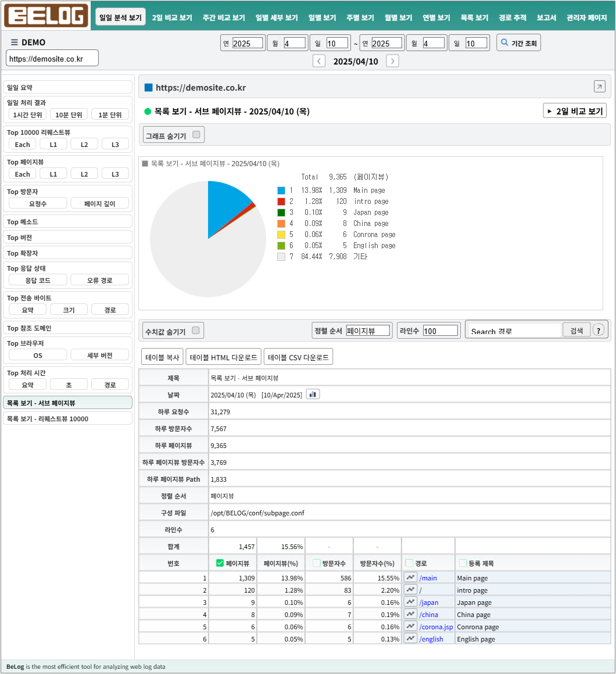The width and height of the screenshot is (616, 674).
Task: Click the 검색 button
Action: pos(576,330)
